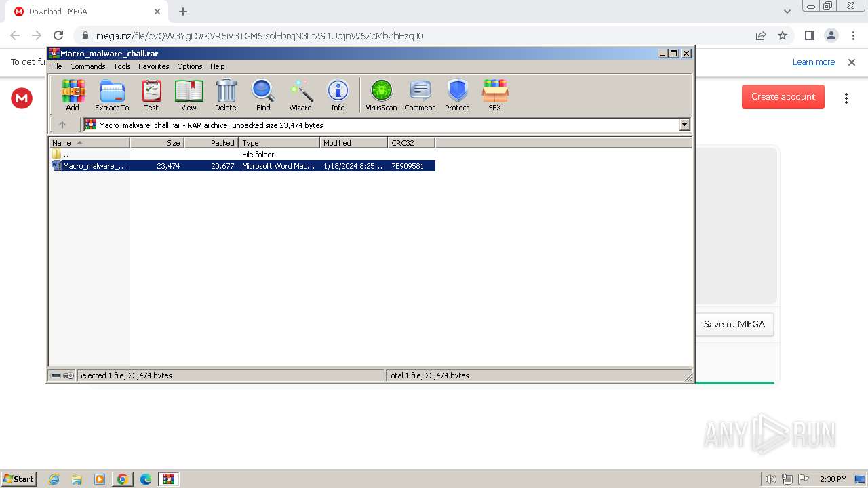Sort by the Modified column header
Viewport: 868px width, 488px height.
click(353, 143)
